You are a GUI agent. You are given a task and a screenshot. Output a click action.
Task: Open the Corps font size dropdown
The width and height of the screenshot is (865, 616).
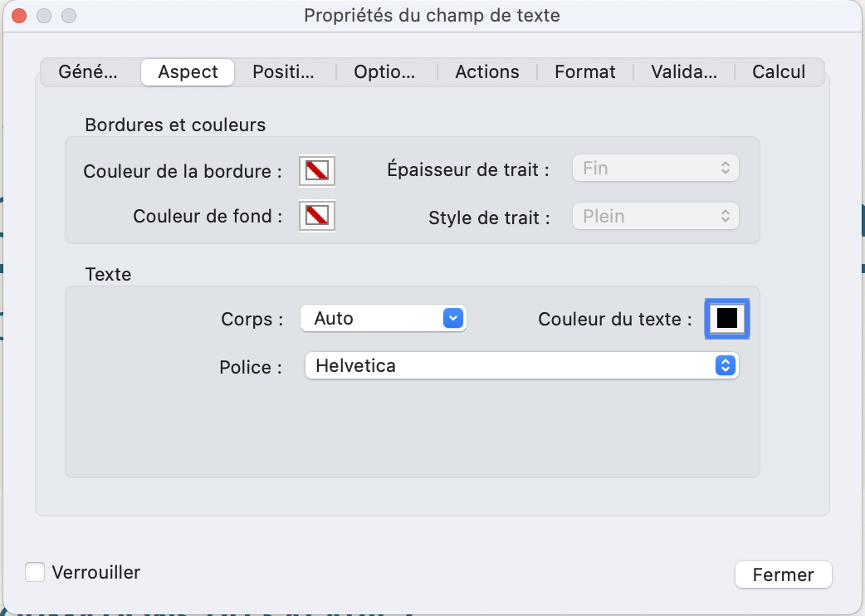384,318
